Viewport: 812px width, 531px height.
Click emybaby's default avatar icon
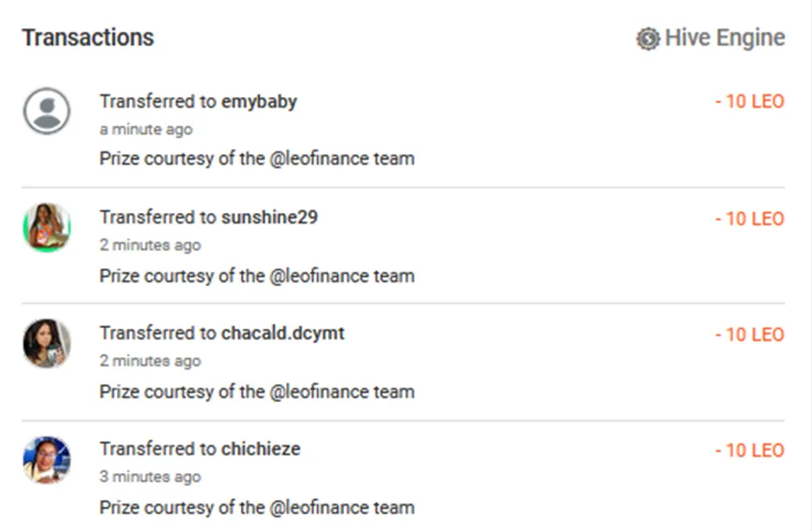pyautogui.click(x=47, y=111)
